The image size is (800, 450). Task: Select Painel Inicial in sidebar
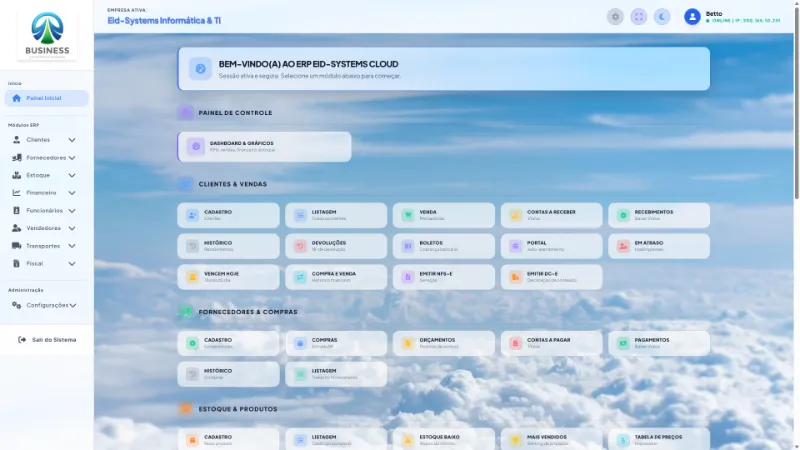46,98
